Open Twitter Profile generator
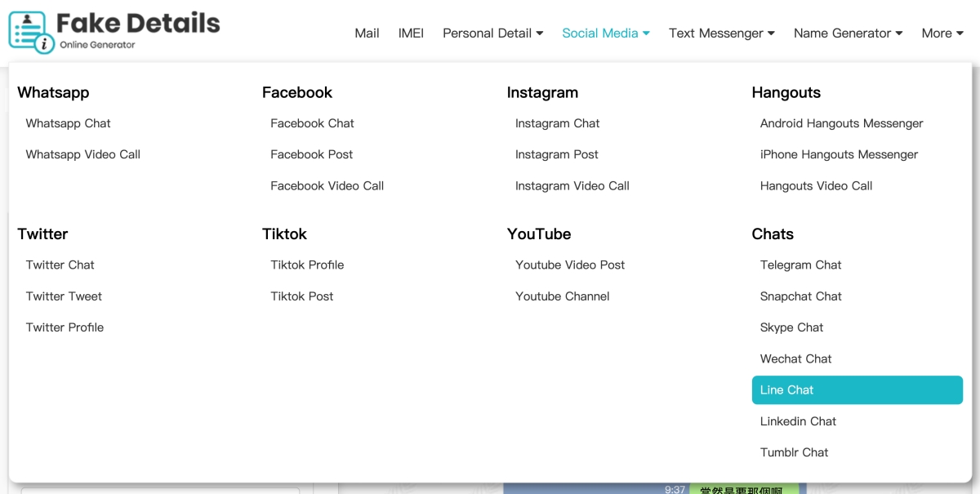Viewport: 980px width, 494px height. [x=65, y=327]
